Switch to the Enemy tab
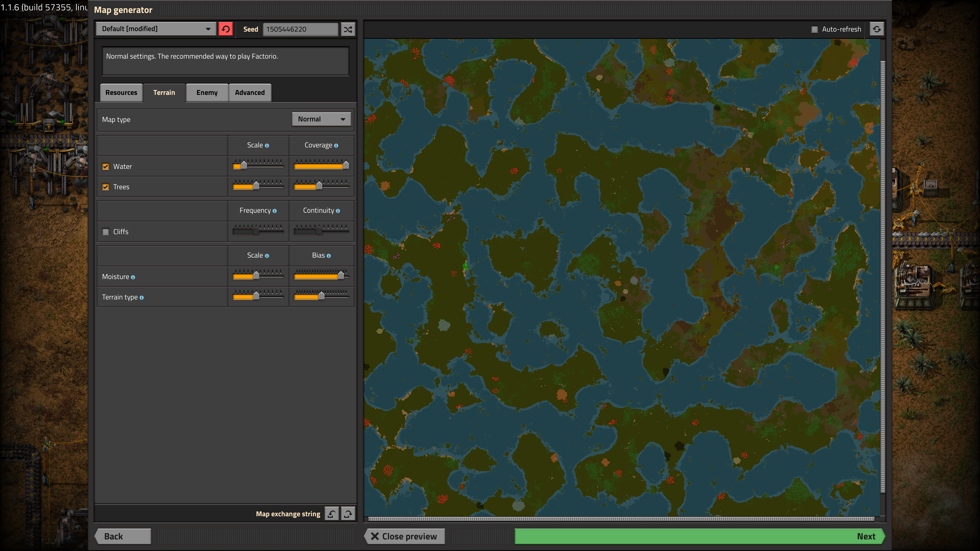This screenshot has height=551, width=980. [207, 92]
